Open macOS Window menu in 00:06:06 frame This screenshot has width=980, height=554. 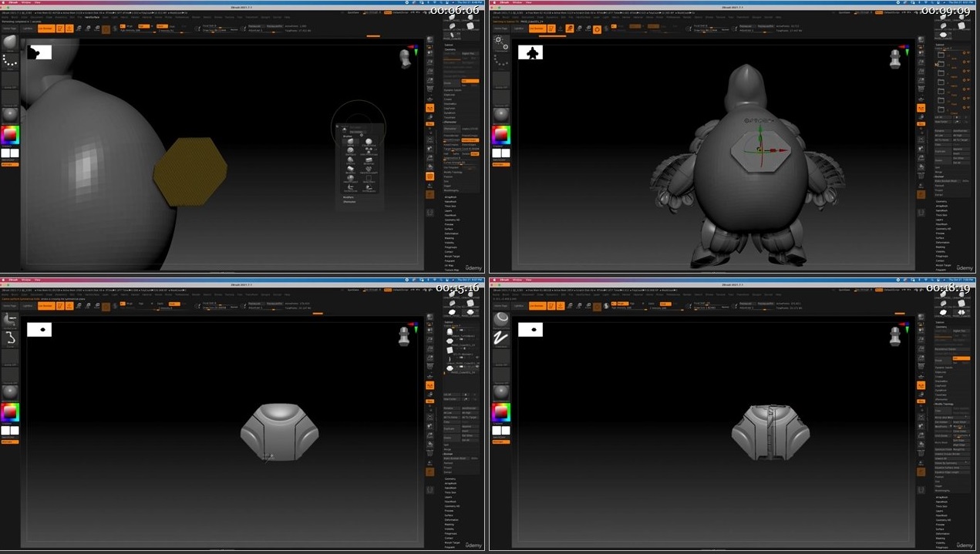tap(25, 4)
